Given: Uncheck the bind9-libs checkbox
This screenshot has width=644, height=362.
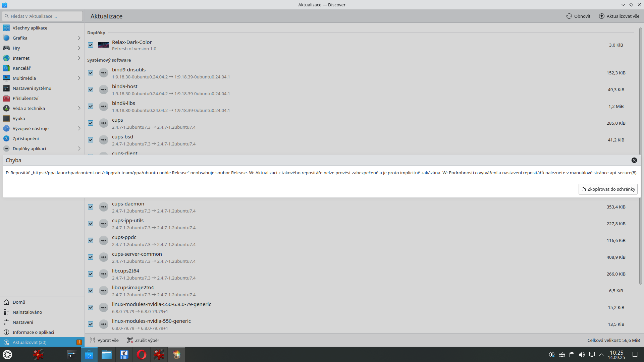Looking at the screenshot, I should [x=91, y=106].
